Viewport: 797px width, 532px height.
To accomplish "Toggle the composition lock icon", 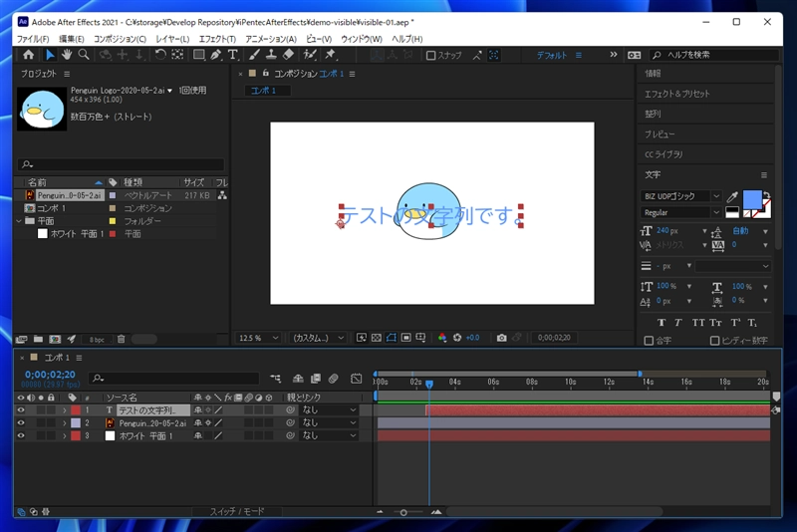I will (265, 73).
